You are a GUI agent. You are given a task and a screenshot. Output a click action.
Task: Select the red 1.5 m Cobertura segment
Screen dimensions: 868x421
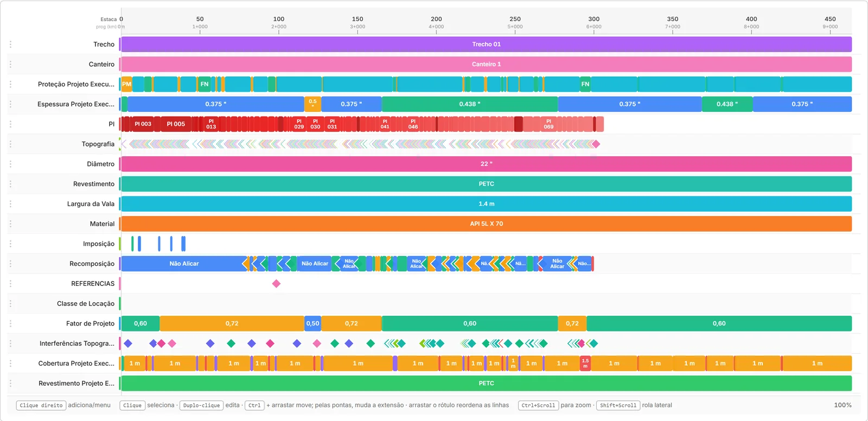pos(585,363)
